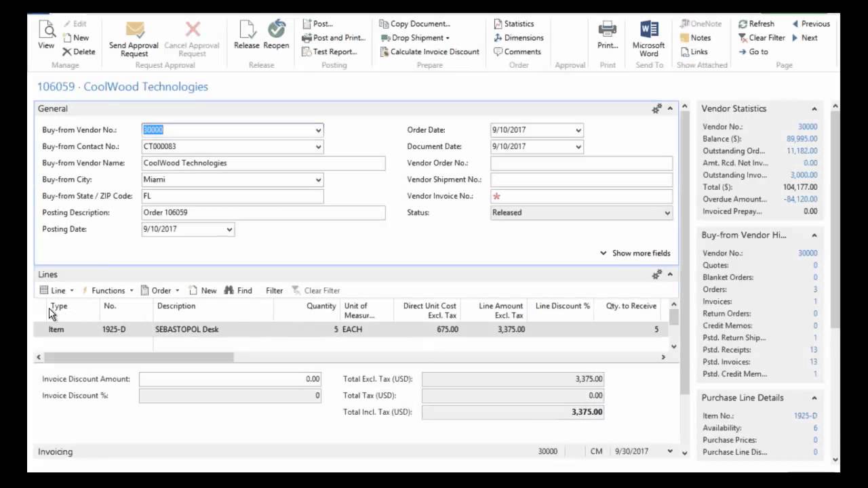Open Balance ($) 89,995.00 link
The image size is (868, 488).
[802, 139]
